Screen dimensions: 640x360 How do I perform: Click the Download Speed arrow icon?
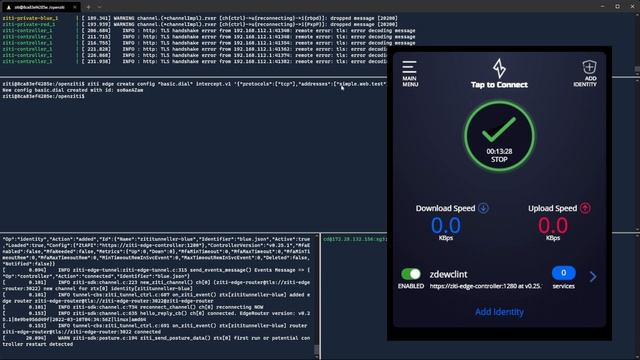click(x=483, y=208)
